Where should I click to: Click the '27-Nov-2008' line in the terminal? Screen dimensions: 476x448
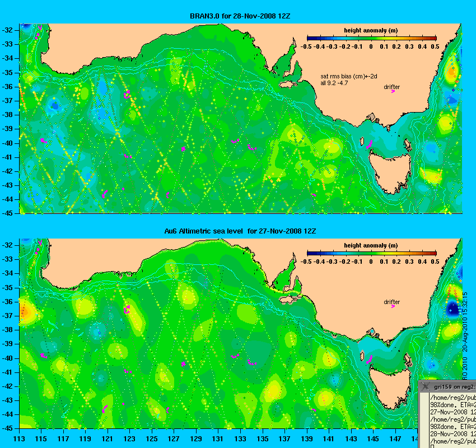tap(453, 412)
